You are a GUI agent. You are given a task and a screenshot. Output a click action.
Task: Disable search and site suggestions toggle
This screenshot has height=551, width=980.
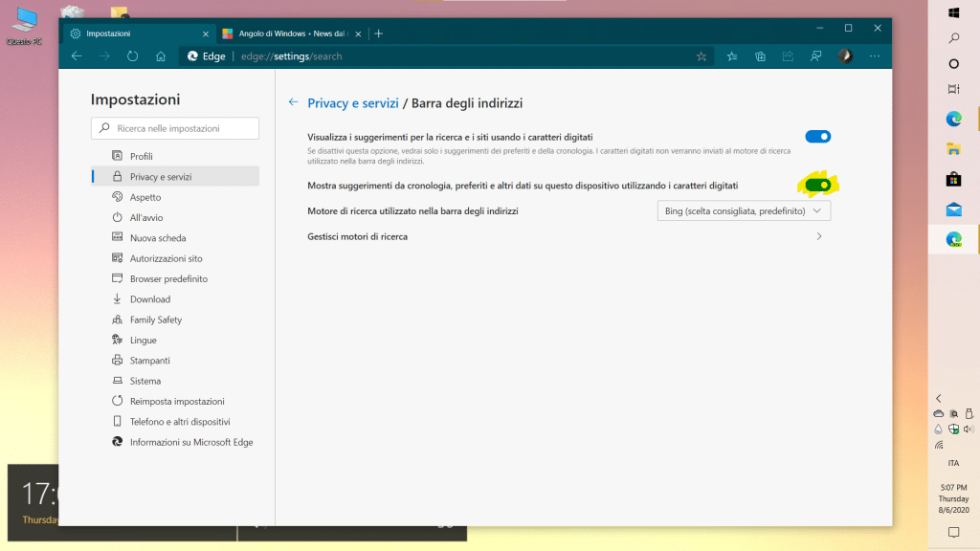coord(817,137)
